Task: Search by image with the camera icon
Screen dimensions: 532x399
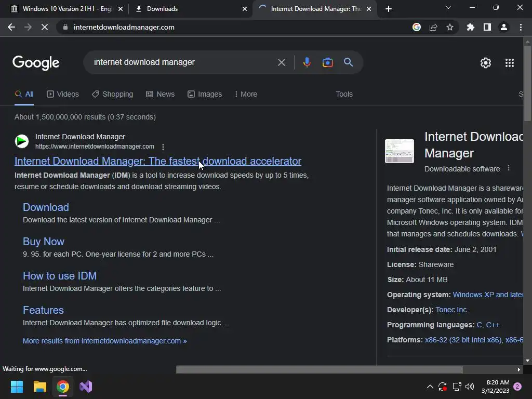Action: pos(328,62)
